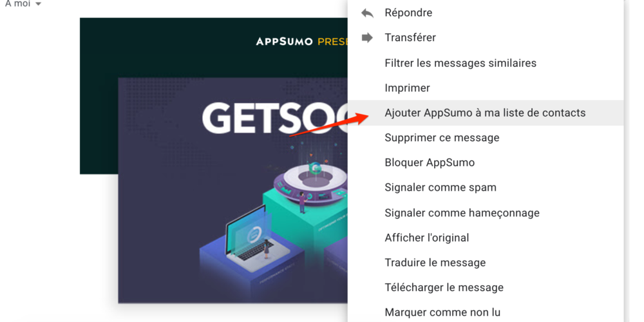Choose 'Bloquer AppSumo' option
The width and height of the screenshot is (644, 322).
tap(486, 163)
